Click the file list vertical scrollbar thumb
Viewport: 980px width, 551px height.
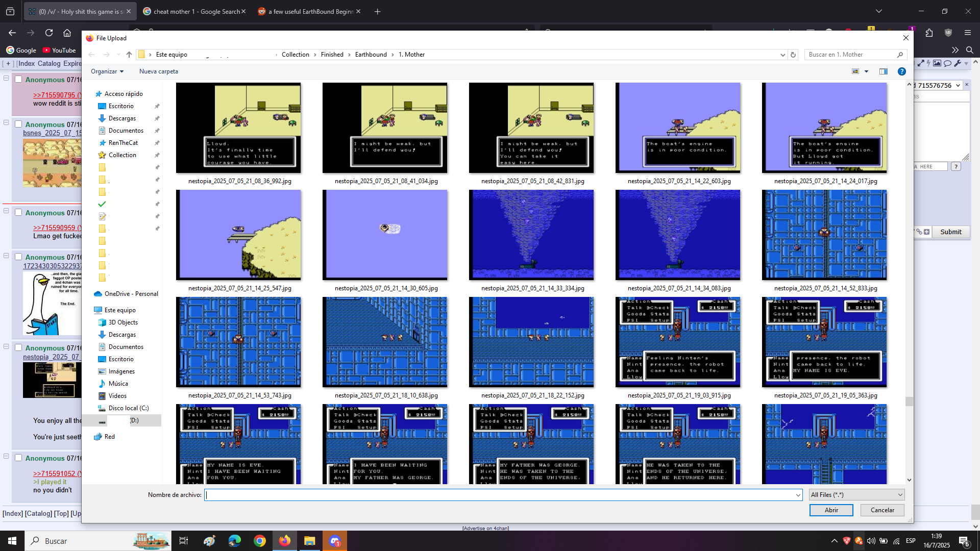[x=909, y=402]
